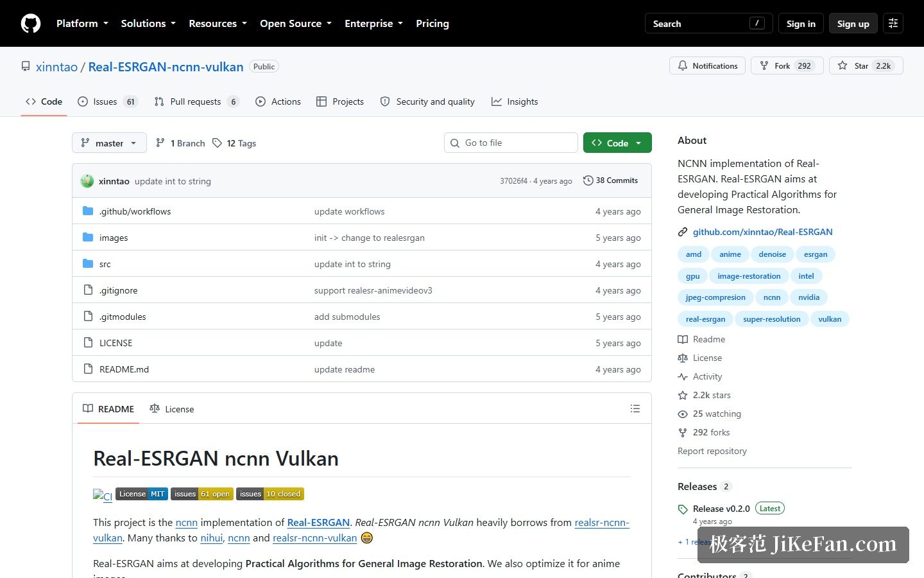Click the Report repository link
Viewport: 924px width, 578px height.
tap(712, 451)
